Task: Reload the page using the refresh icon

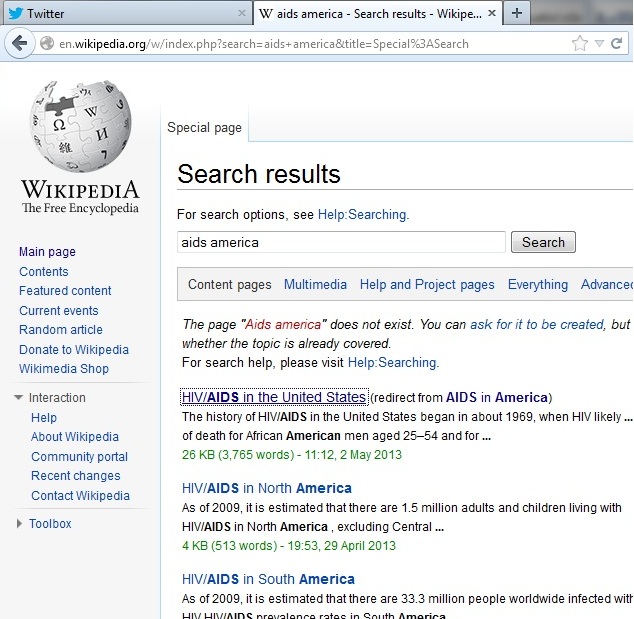Action: [x=617, y=43]
